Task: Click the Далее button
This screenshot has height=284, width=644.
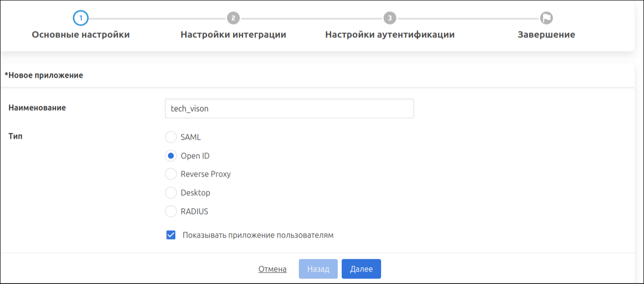Action: tap(361, 269)
